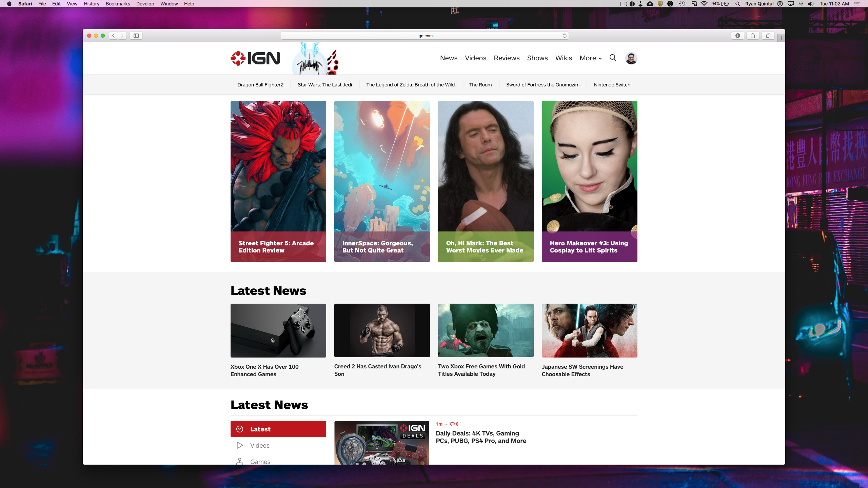Visit the Nintendo Switch page
Image resolution: width=868 pixels, height=488 pixels.
[611, 85]
